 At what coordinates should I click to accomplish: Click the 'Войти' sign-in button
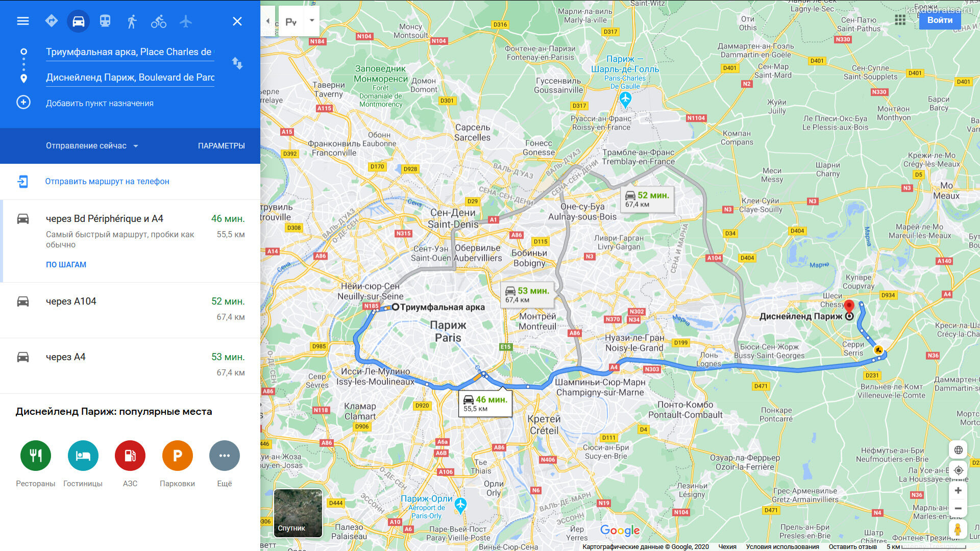940,20
